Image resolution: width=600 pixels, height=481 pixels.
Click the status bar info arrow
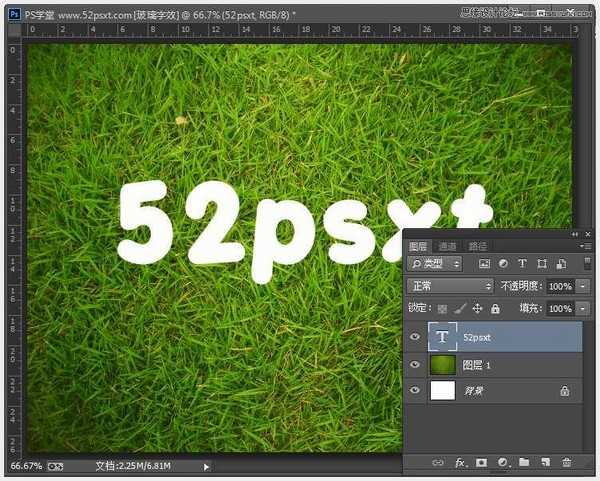[x=207, y=466]
